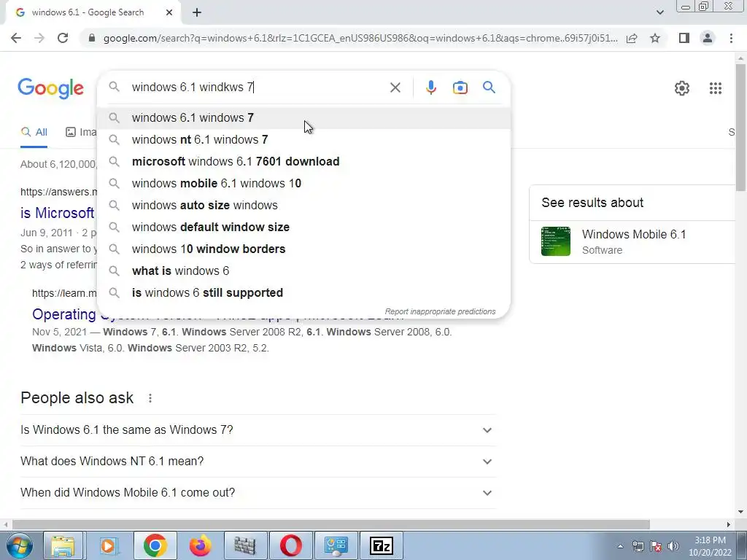Focus the Chrome address bar URL
The height and width of the screenshot is (560, 747).
[360, 38]
